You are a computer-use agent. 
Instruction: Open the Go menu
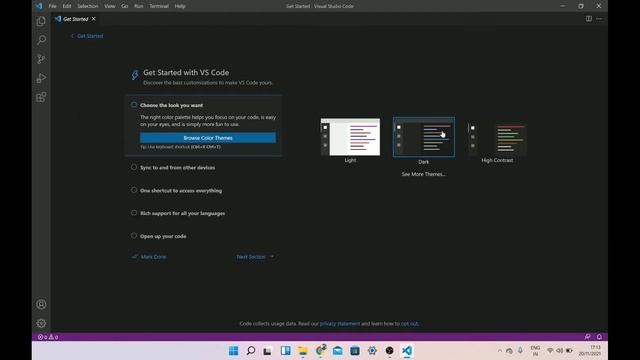124,6
